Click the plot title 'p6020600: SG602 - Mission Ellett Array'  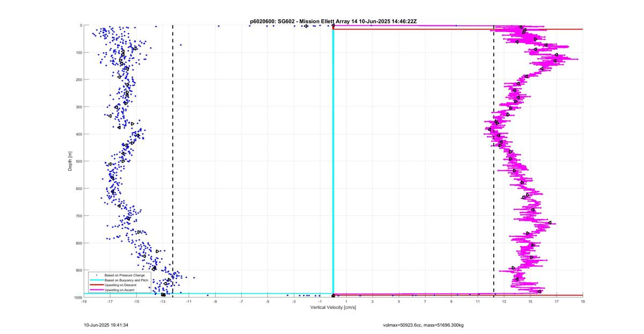pos(300,21)
